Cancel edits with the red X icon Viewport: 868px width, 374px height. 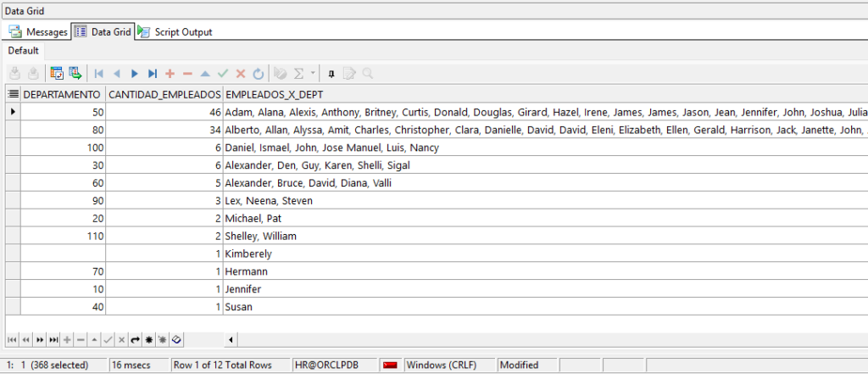pos(241,74)
